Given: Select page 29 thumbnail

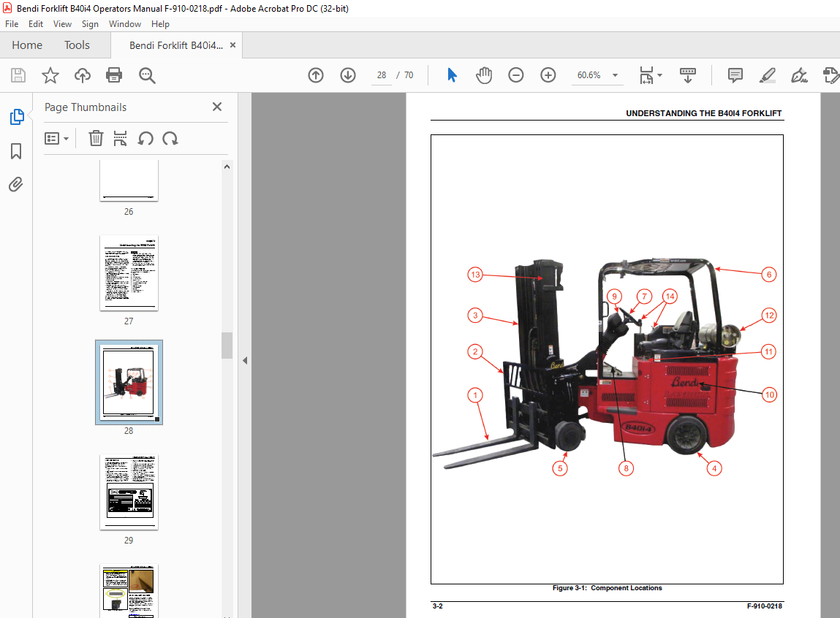Looking at the screenshot, I should pos(129,492).
